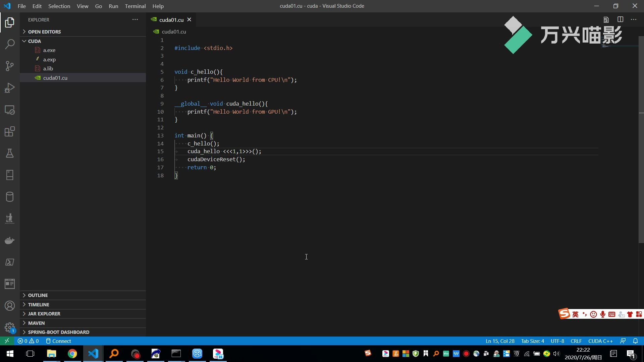Collapse the CUDA folder section

click(x=83, y=41)
